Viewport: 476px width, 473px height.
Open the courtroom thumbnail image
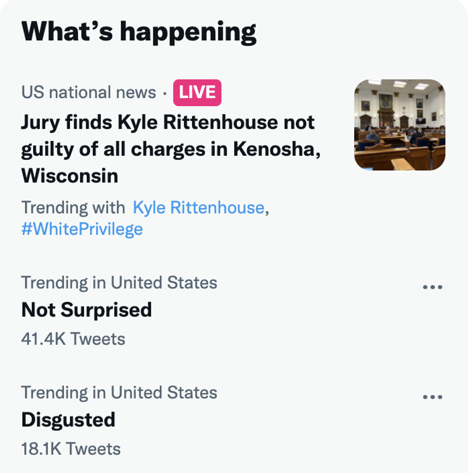[x=399, y=124]
